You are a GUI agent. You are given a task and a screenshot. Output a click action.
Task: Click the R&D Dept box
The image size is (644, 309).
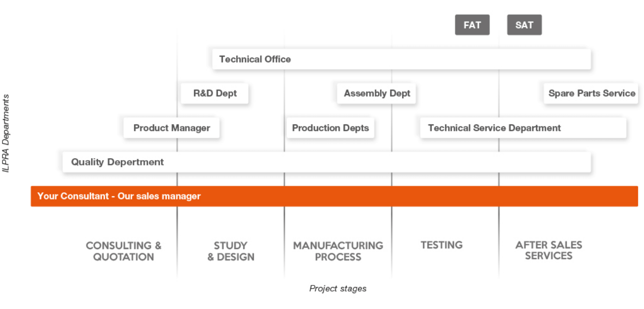(215, 94)
